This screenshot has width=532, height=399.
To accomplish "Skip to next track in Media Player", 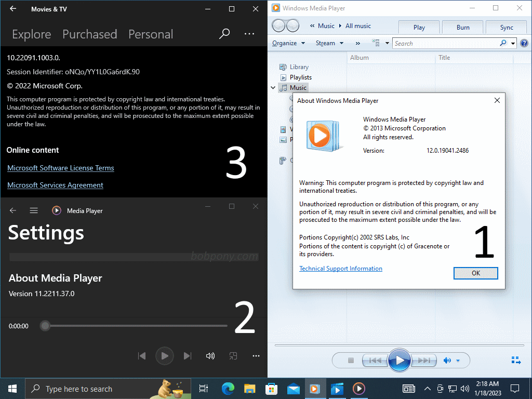I will pos(187,356).
